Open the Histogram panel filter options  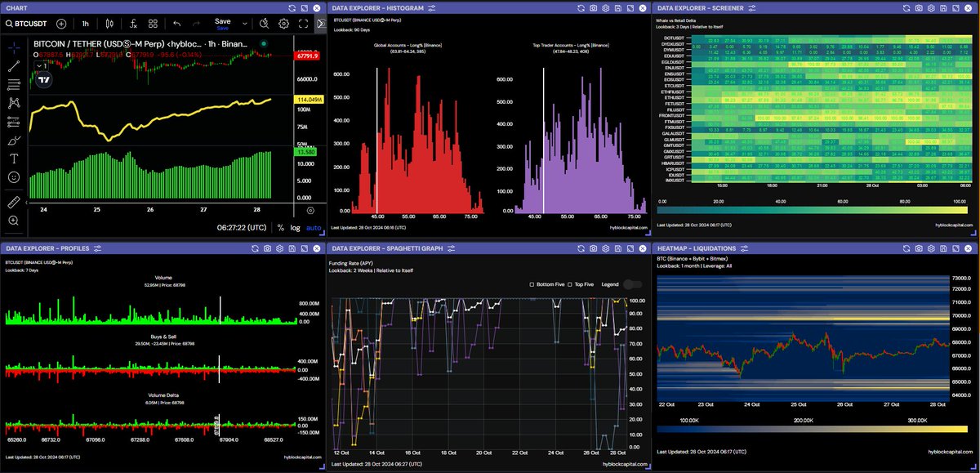[x=431, y=7]
